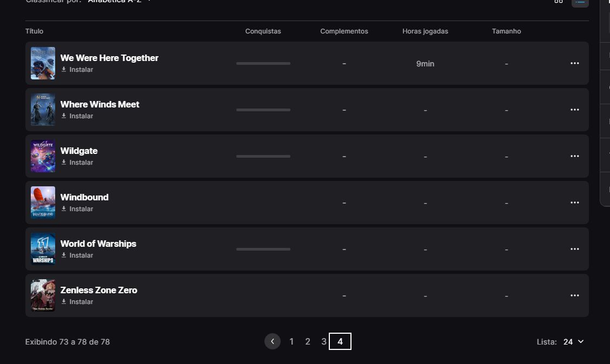
Task: Click Instalar under Zenless Zone Zero
Action: [77, 302]
